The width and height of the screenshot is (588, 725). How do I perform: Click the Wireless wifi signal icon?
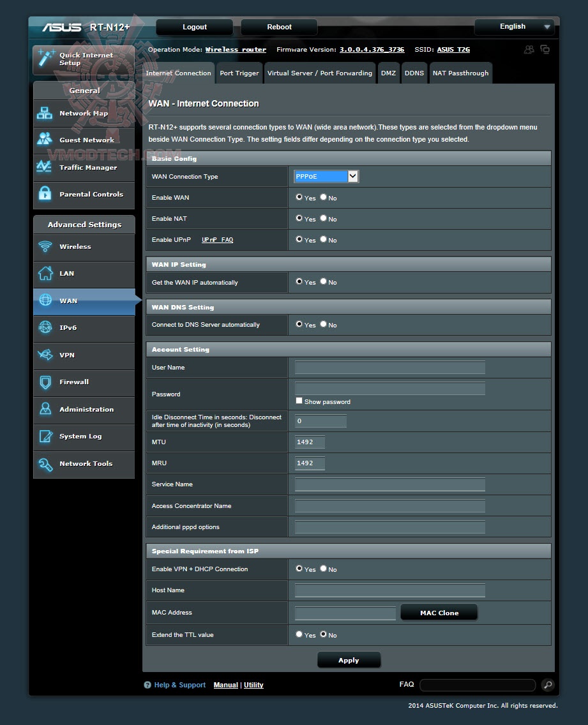45,246
